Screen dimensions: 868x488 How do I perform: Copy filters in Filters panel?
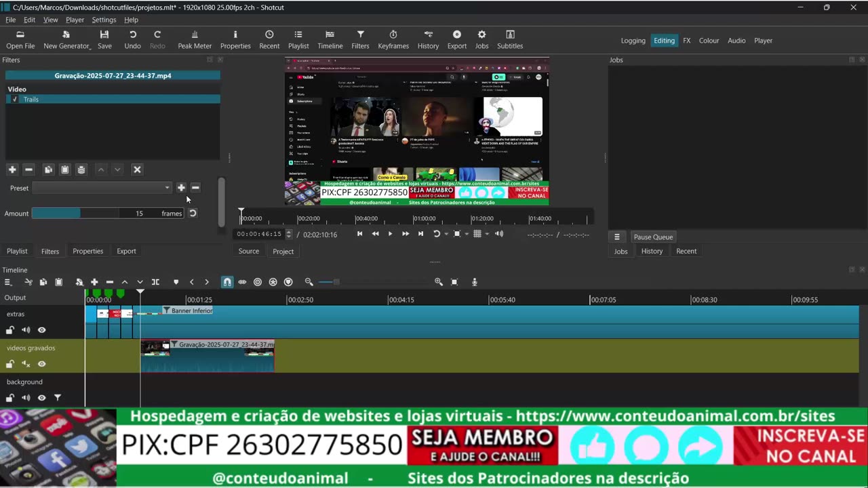pyautogui.click(x=48, y=169)
